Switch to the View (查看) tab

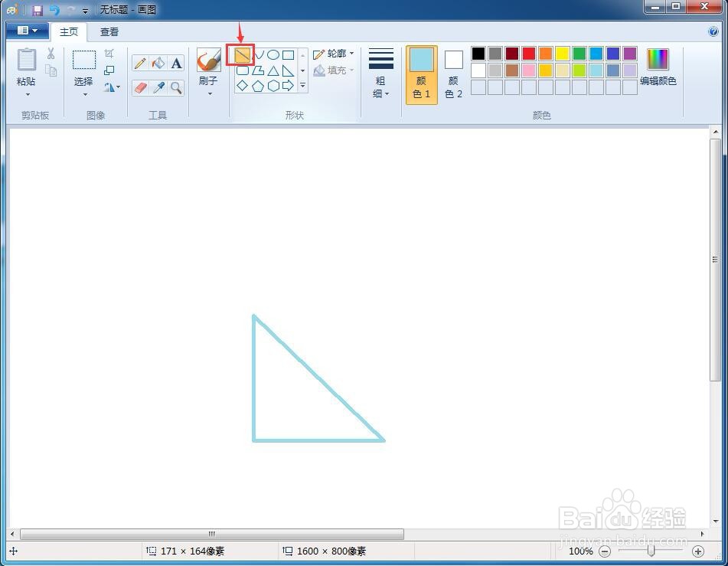coord(109,31)
